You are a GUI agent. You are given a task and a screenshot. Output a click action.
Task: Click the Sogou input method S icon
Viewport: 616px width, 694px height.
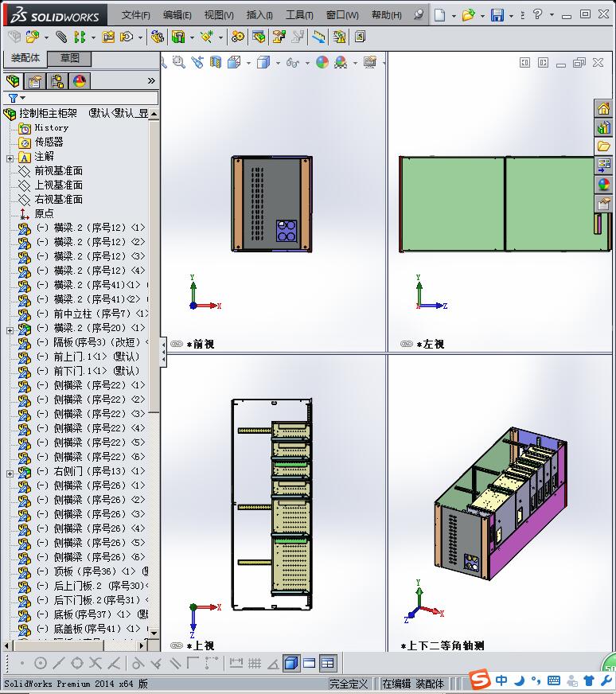pos(480,680)
